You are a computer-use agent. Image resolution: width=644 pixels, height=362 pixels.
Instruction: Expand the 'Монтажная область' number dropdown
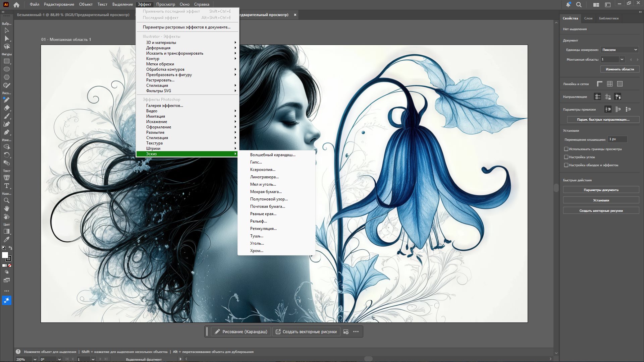pos(622,59)
